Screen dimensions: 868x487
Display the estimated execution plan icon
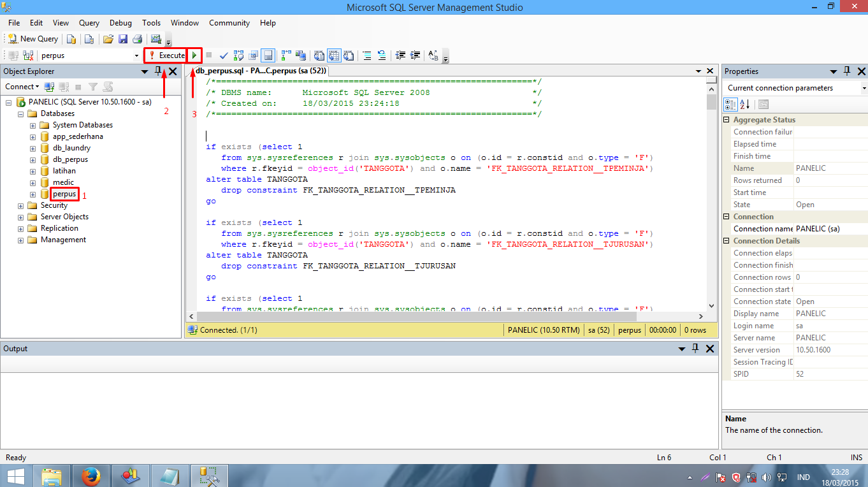pyautogui.click(x=238, y=55)
